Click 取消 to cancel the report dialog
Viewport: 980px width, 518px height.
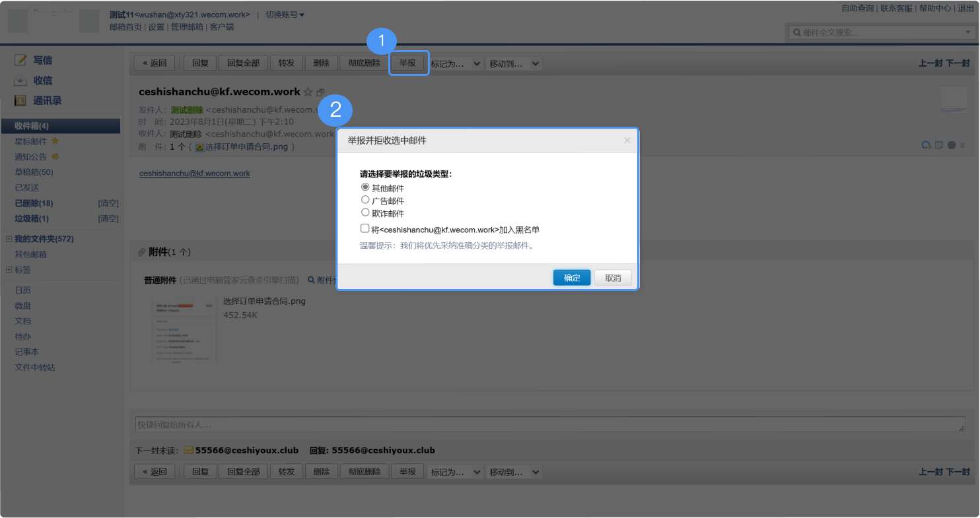[x=613, y=278]
